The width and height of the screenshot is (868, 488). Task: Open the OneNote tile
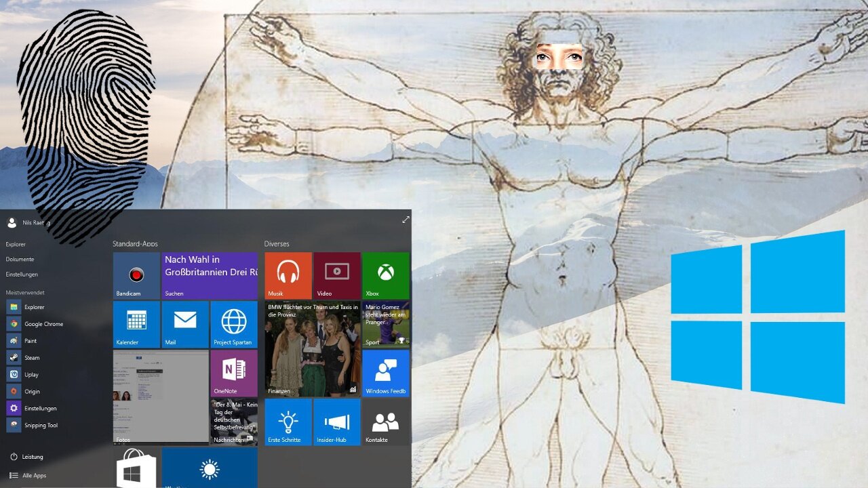(x=234, y=373)
